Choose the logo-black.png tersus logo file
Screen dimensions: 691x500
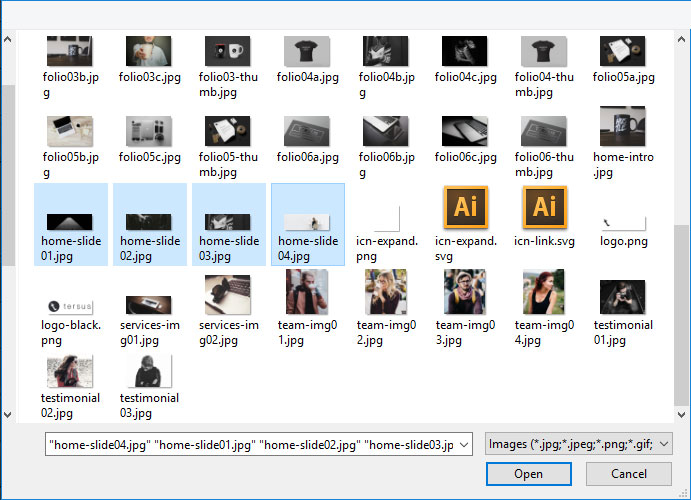[x=70, y=306]
